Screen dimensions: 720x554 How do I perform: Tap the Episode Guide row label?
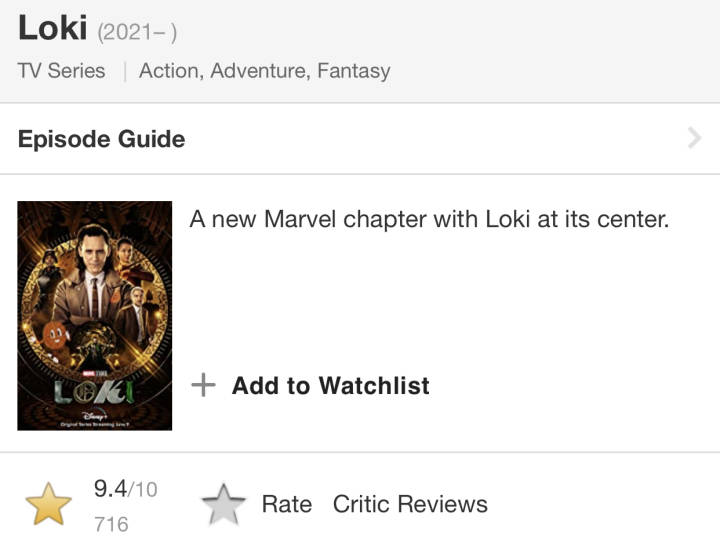pyautogui.click(x=101, y=139)
